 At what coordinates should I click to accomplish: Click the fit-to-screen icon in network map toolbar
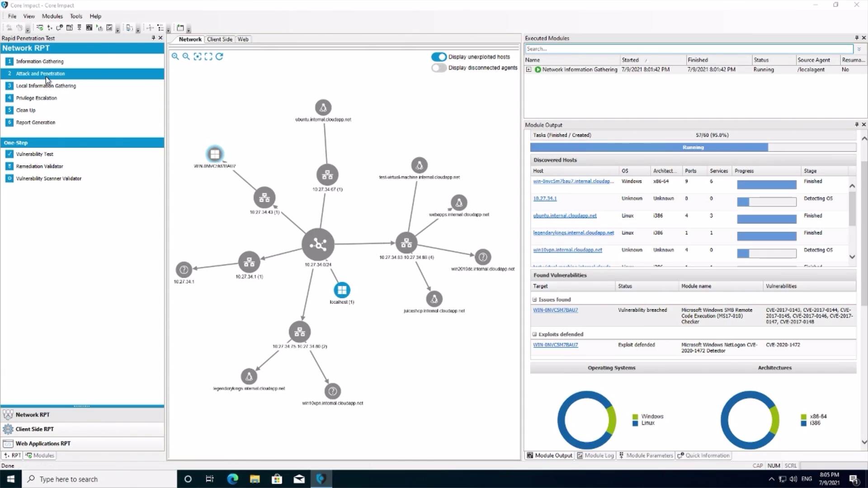pyautogui.click(x=208, y=56)
